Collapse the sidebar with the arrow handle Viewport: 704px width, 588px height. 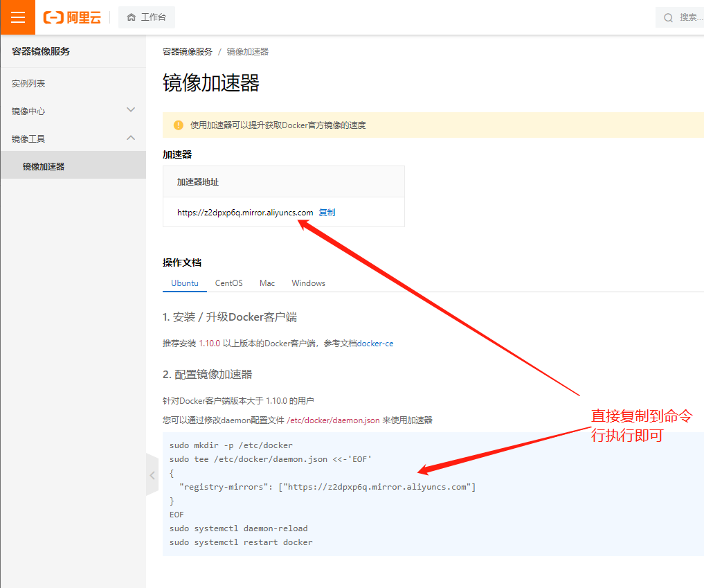click(152, 475)
